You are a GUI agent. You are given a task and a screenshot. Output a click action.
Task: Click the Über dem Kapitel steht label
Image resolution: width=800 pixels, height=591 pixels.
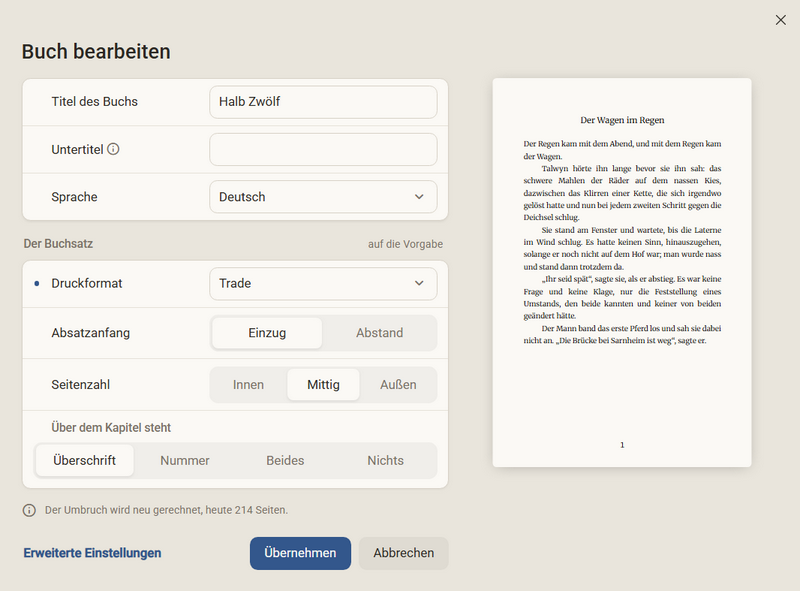(x=111, y=428)
